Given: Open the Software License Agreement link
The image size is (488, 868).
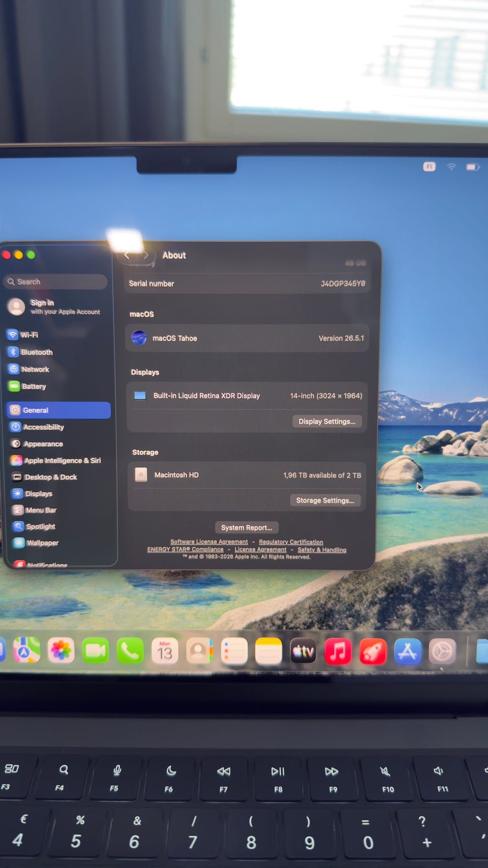Looking at the screenshot, I should pos(209,542).
